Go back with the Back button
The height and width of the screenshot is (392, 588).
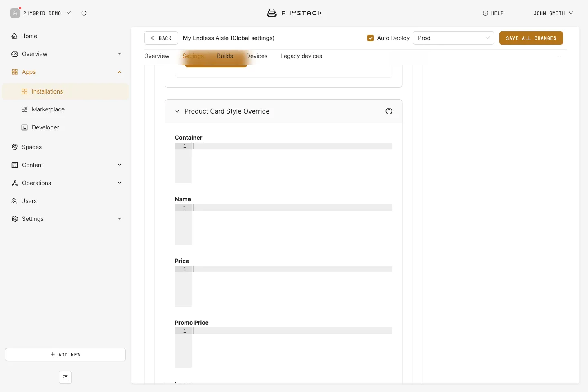(161, 38)
